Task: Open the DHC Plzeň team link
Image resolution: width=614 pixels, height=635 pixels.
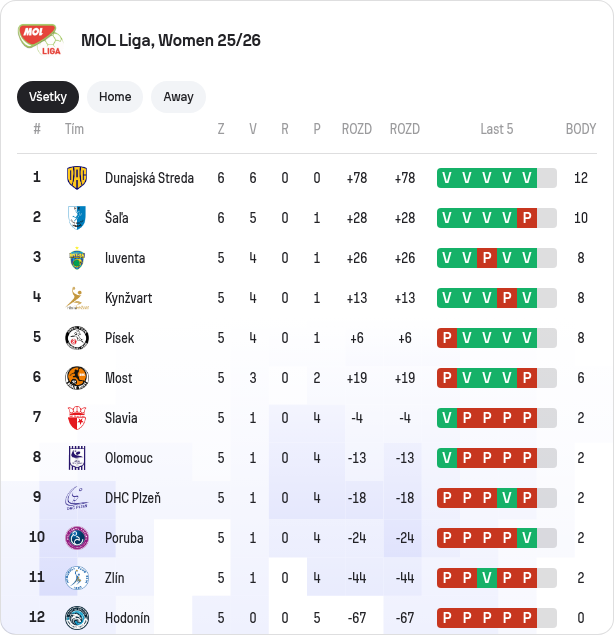Action: tap(133, 498)
